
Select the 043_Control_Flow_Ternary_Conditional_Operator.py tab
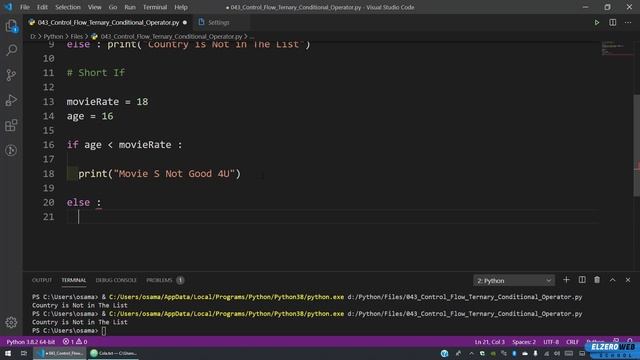coord(108,22)
